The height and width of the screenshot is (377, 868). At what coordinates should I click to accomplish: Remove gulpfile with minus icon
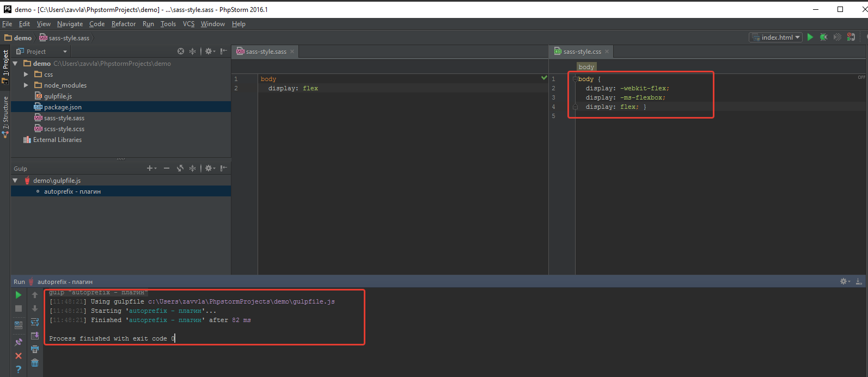(167, 168)
